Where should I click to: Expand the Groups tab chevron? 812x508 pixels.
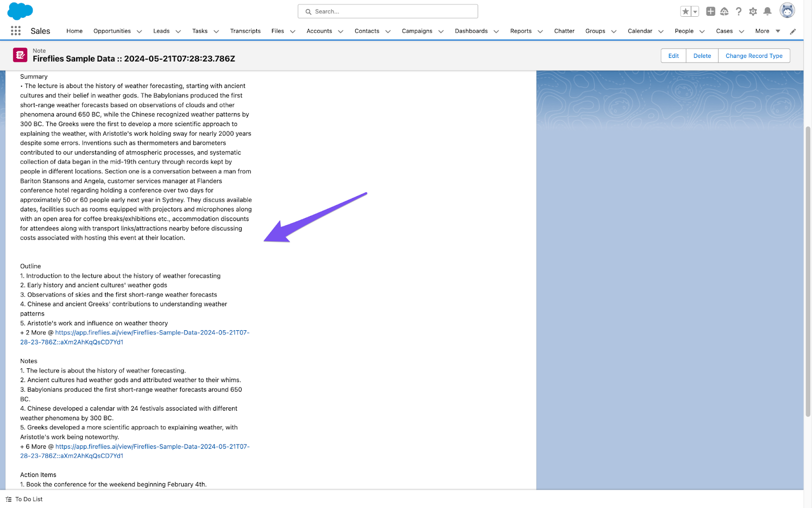point(614,31)
